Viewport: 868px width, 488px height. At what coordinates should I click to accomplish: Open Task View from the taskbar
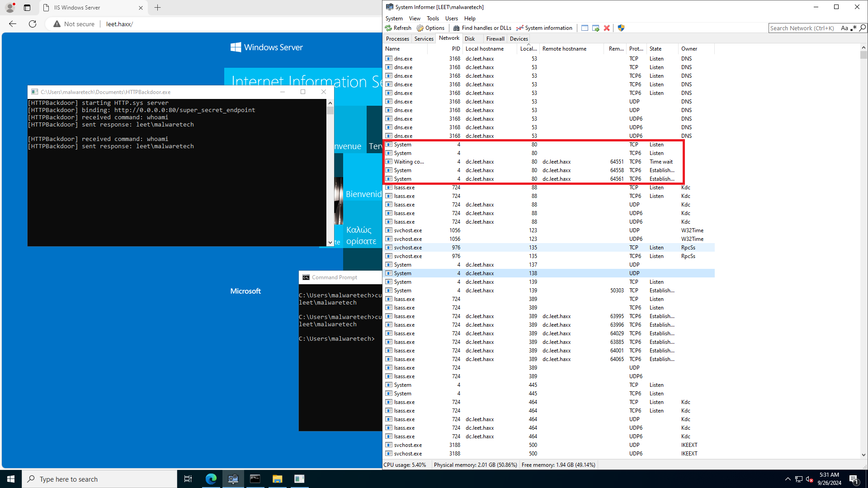(188, 479)
